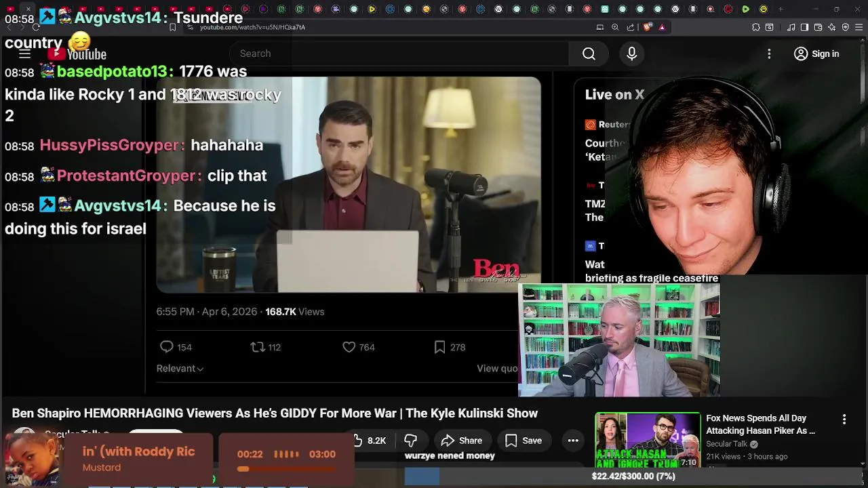Click the cast screen icon in address bar

pyautogui.click(x=600, y=27)
